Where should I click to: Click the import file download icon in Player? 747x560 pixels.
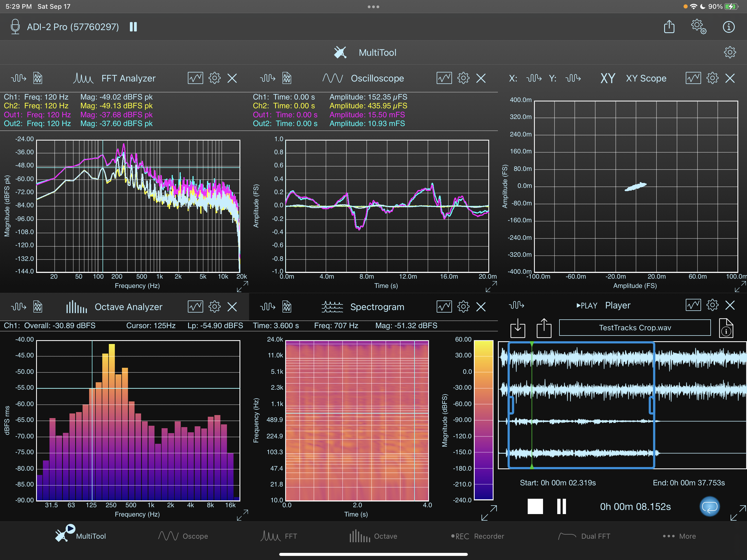tap(517, 328)
